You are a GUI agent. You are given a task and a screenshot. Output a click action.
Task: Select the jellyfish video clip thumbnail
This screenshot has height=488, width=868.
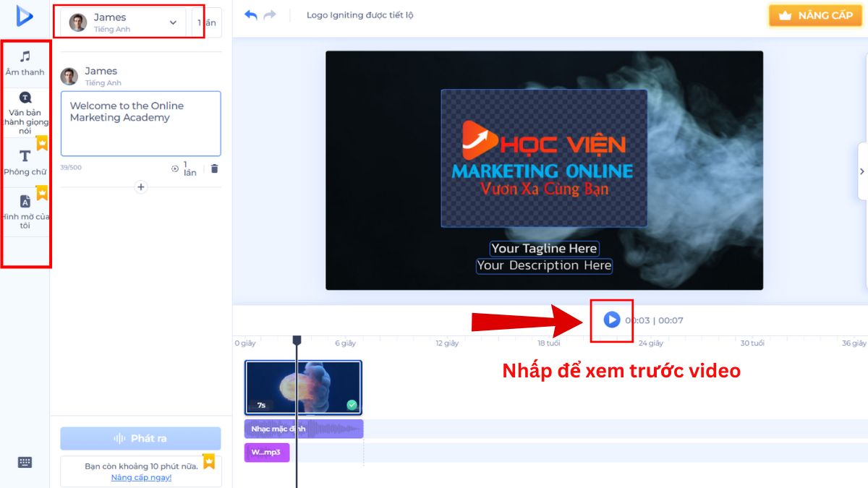coord(303,388)
